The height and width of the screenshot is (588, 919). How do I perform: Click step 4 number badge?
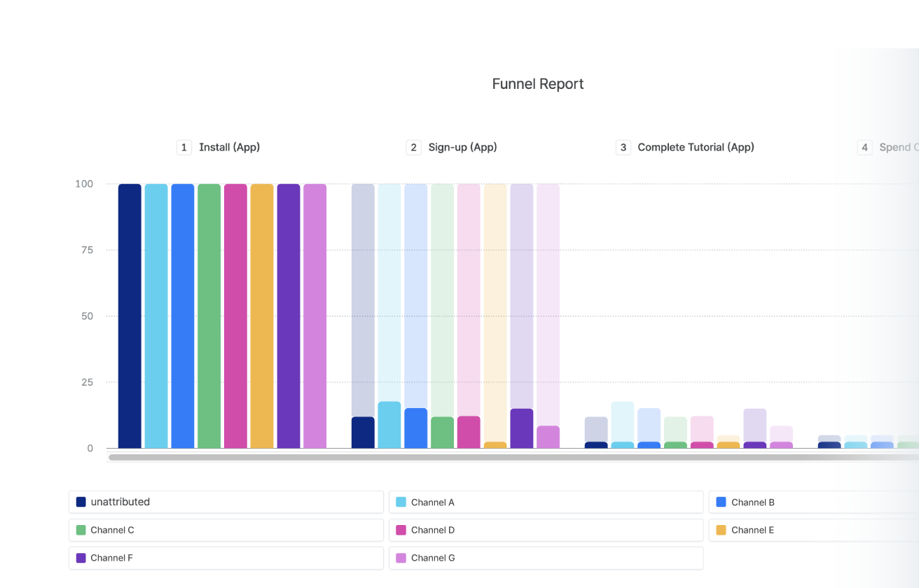click(x=865, y=147)
